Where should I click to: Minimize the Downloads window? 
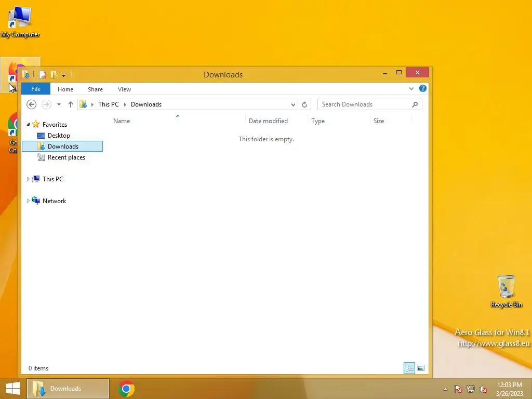point(385,73)
